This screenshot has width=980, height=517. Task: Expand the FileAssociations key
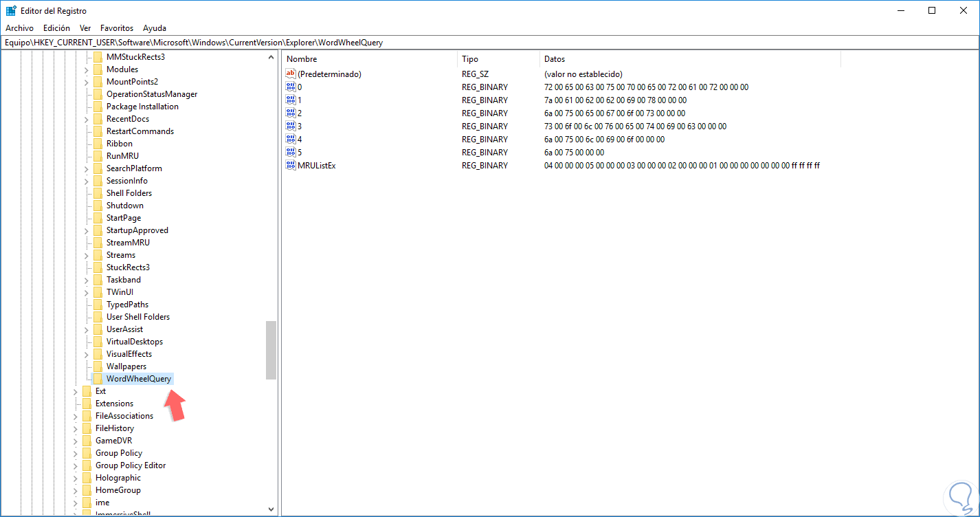click(x=76, y=416)
